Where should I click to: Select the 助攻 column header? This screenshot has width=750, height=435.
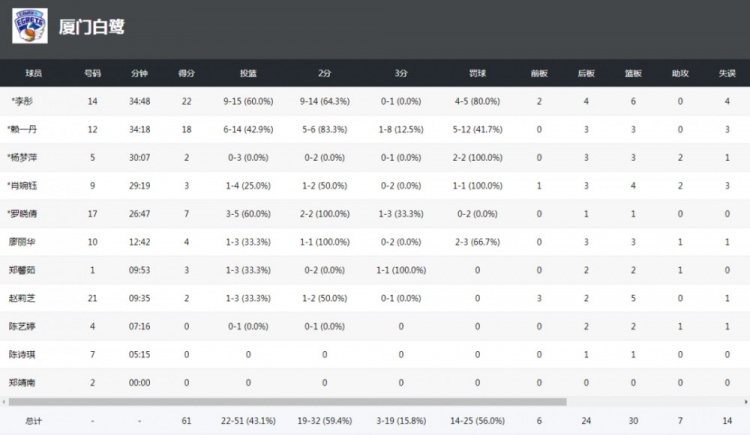[680, 73]
